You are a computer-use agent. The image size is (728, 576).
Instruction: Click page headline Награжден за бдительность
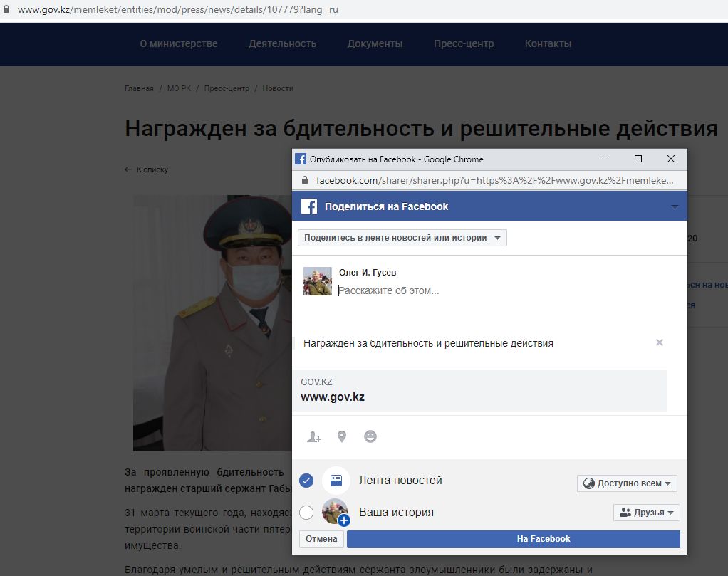pos(421,129)
